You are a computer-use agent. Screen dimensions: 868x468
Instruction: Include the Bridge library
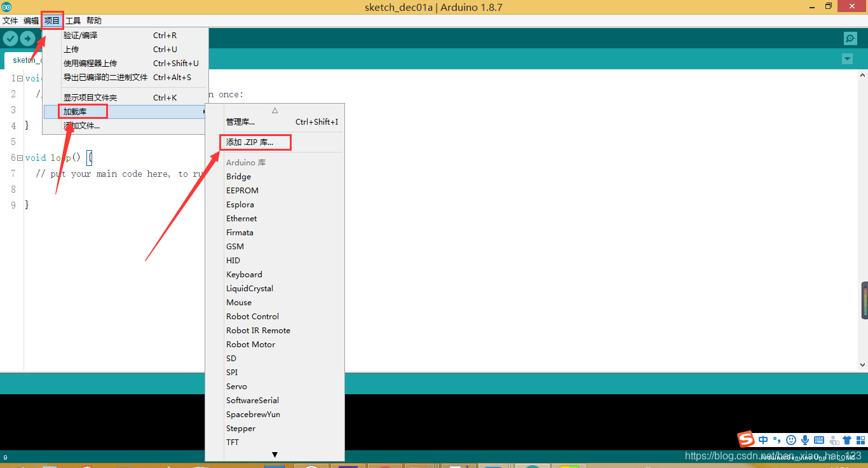(275, 177)
